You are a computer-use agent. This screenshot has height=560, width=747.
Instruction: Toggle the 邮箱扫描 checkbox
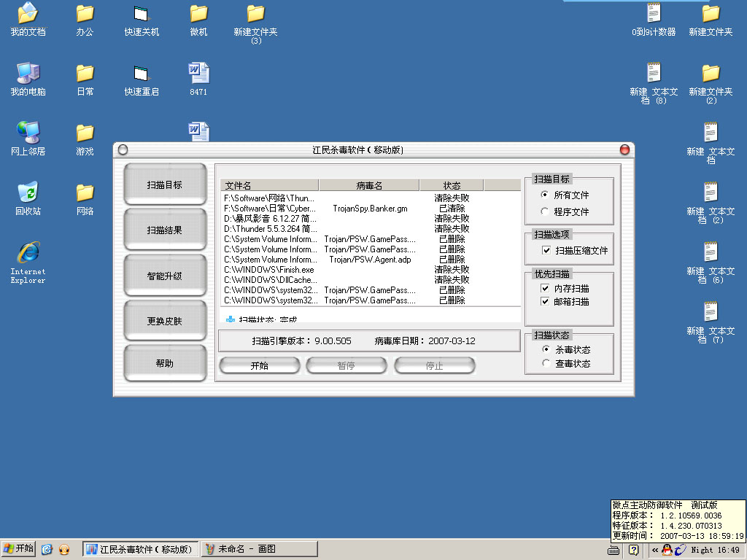point(545,301)
